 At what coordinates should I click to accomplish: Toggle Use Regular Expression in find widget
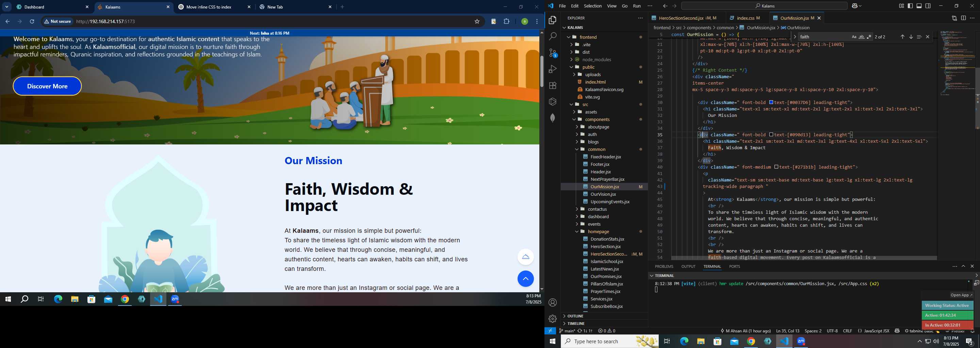pyautogui.click(x=869, y=37)
